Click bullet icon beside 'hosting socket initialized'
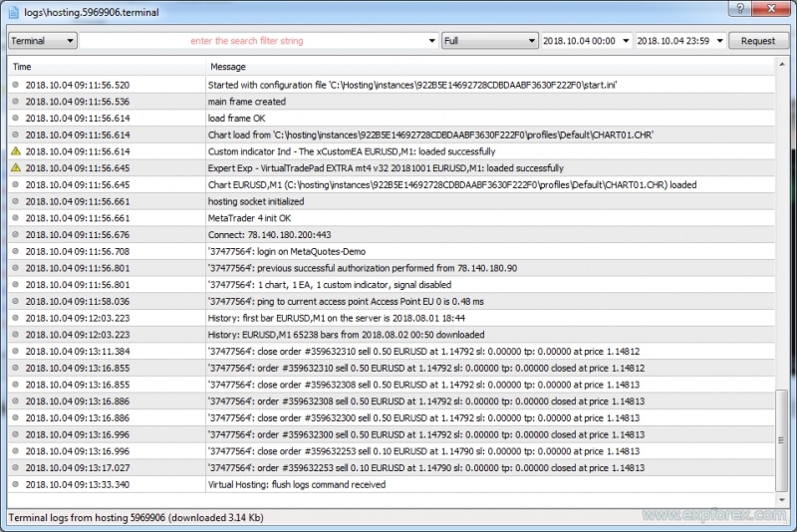 point(15,201)
